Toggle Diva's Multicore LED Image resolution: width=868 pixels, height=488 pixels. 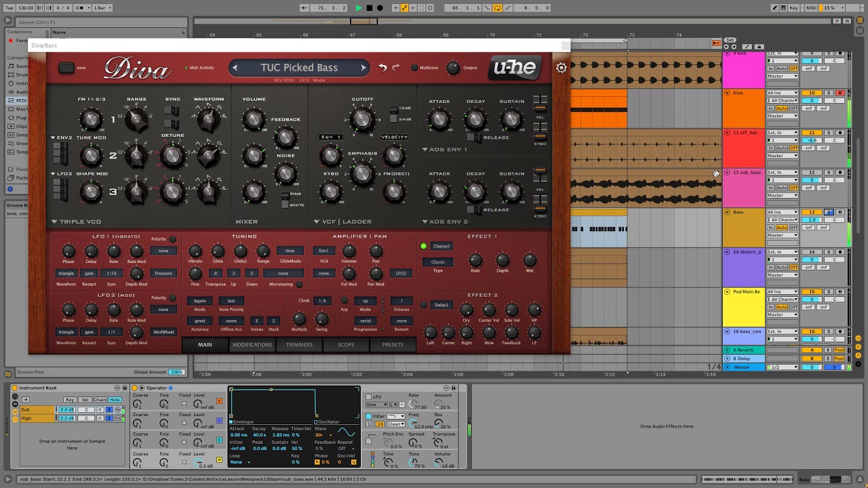[414, 68]
